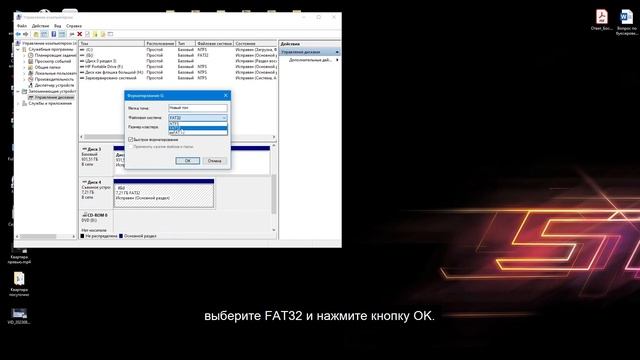
Task: Select the Диспетчер устройств icon
Action: point(31,85)
